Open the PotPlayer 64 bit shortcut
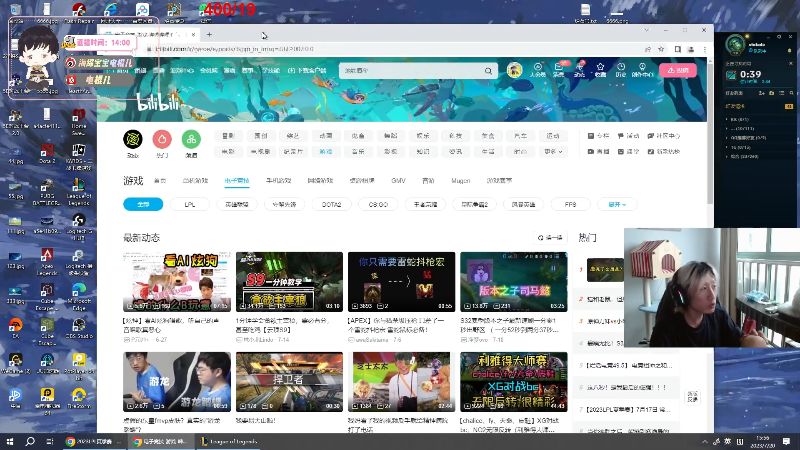Viewport: 800px width, 450px height. [79, 367]
